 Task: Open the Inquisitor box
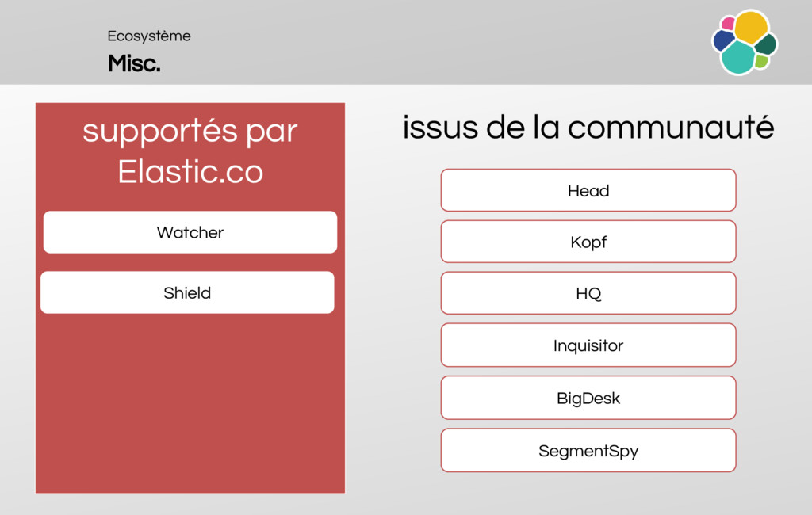(x=588, y=345)
